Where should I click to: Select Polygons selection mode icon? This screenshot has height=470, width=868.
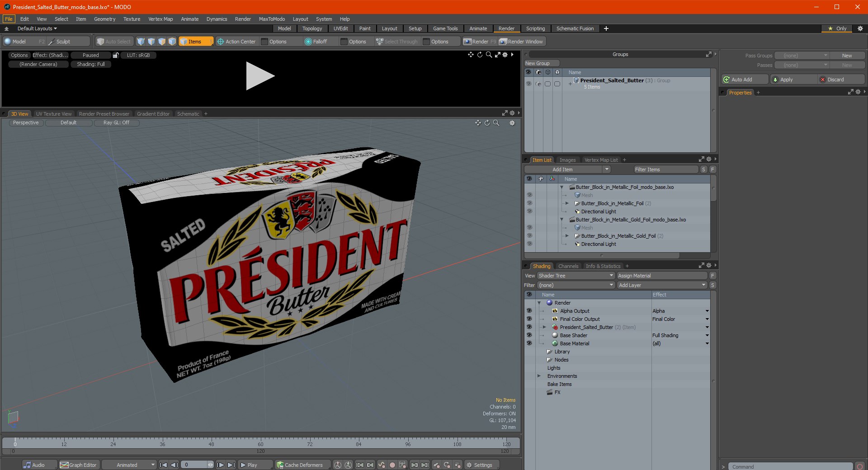(x=161, y=42)
